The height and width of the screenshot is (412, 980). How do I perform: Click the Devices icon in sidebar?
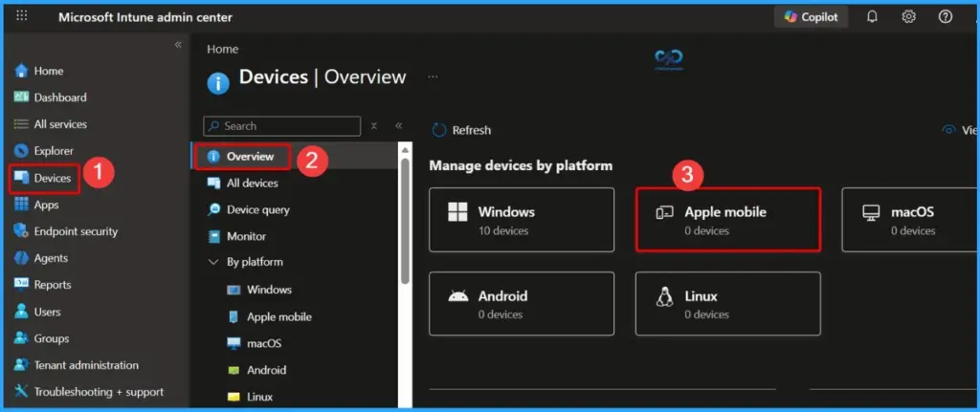pos(21,178)
